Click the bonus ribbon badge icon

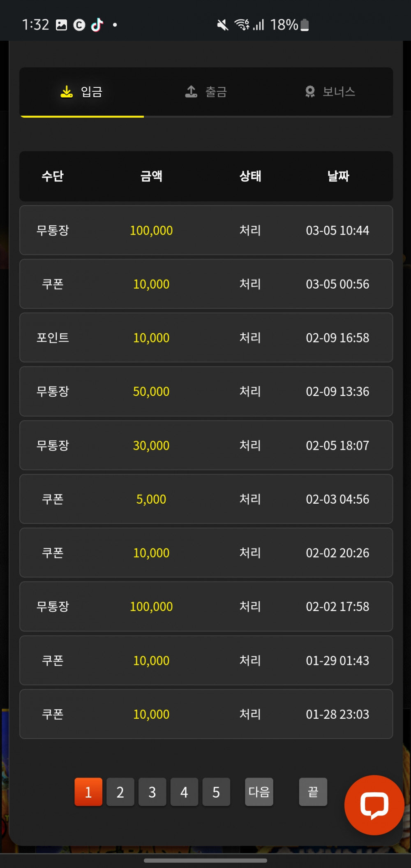(310, 91)
